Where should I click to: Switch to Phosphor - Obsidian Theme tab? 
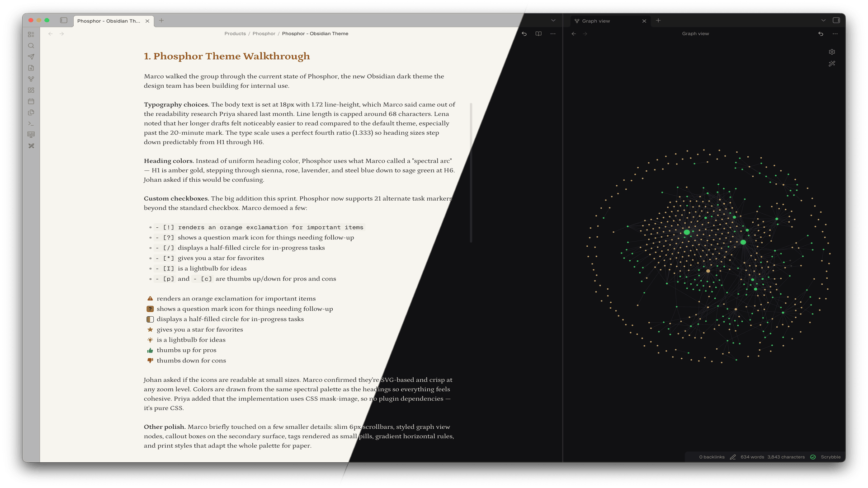108,21
